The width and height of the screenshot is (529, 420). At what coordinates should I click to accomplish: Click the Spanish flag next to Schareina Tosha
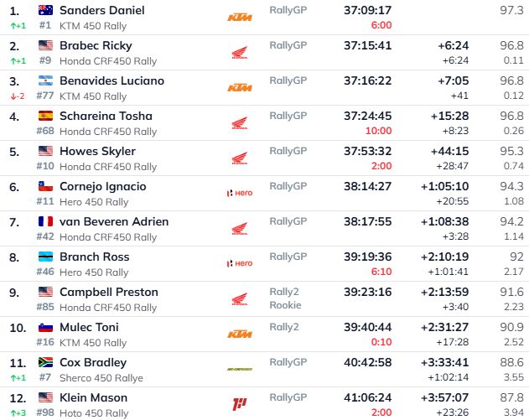click(x=45, y=116)
